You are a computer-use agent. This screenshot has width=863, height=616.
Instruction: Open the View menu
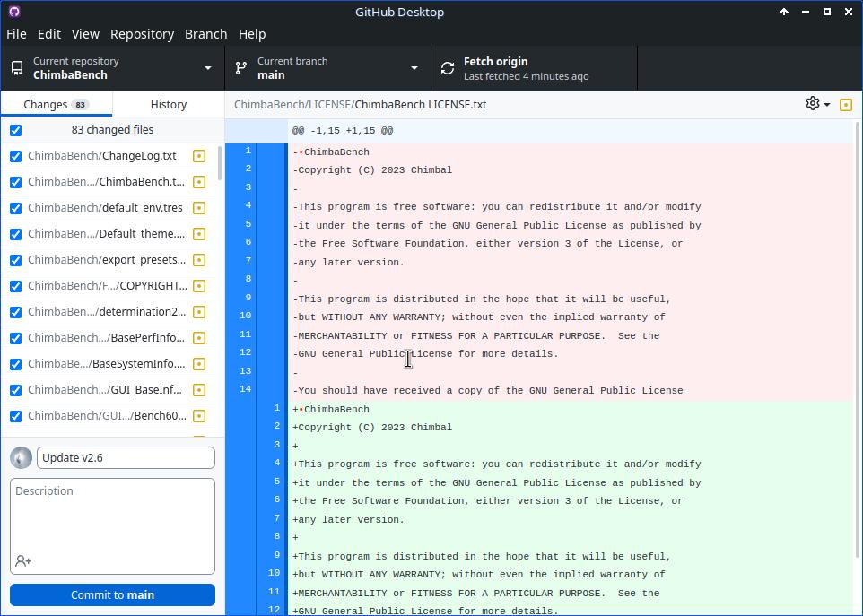[x=85, y=34]
